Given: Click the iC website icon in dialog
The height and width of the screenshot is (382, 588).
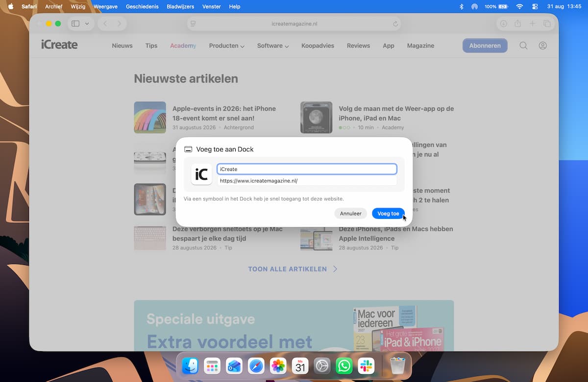Looking at the screenshot, I should 201,174.
